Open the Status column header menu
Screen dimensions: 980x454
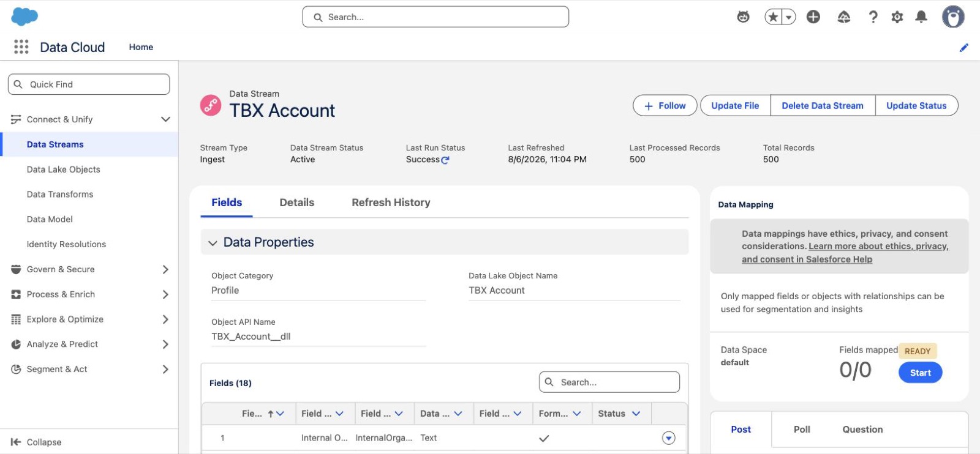[636, 414]
